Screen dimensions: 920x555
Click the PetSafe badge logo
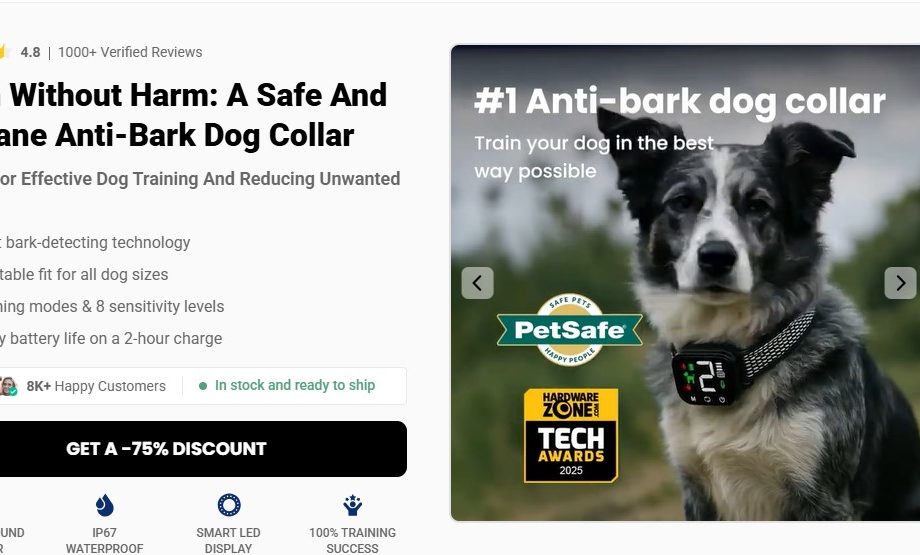click(570, 330)
